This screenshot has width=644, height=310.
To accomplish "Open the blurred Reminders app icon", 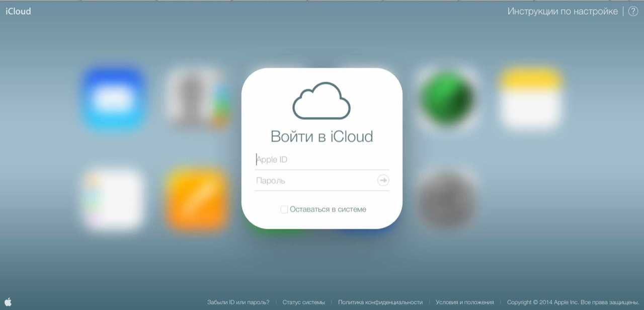I will coord(114,199).
